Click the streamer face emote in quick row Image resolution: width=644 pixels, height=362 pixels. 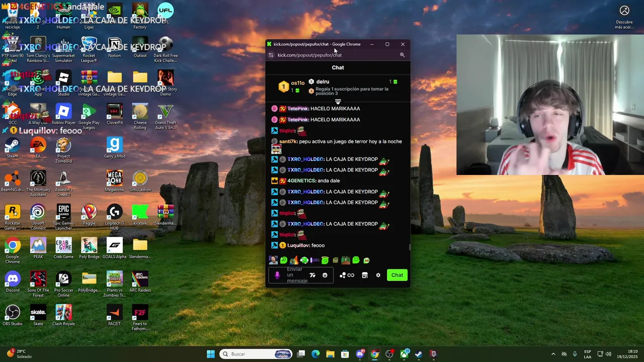click(x=273, y=260)
